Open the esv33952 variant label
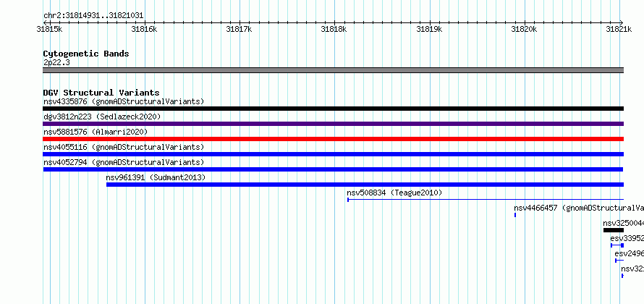The width and height of the screenshot is (644, 304). [x=627, y=238]
